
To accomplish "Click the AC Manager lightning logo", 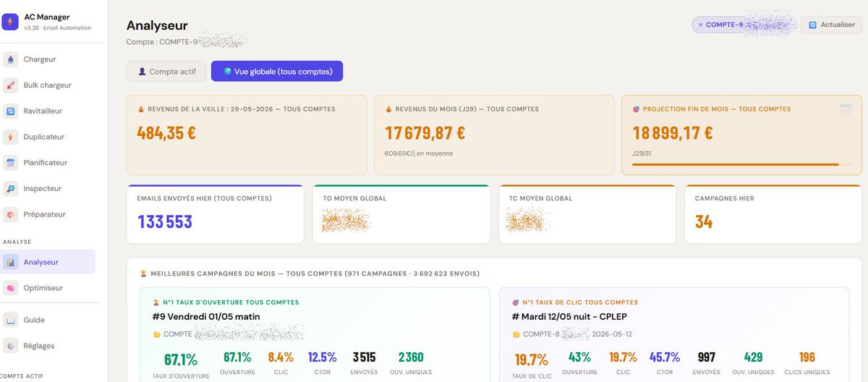I will click(x=10, y=22).
